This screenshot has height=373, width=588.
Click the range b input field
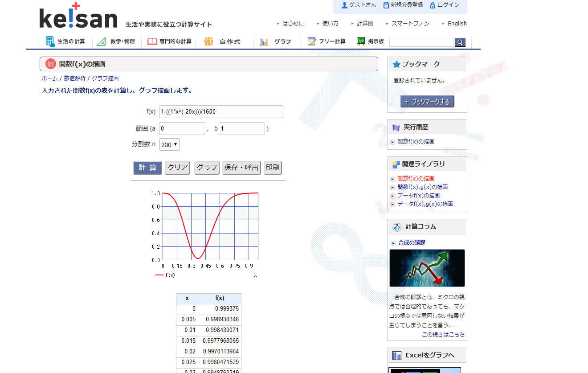[x=242, y=129]
